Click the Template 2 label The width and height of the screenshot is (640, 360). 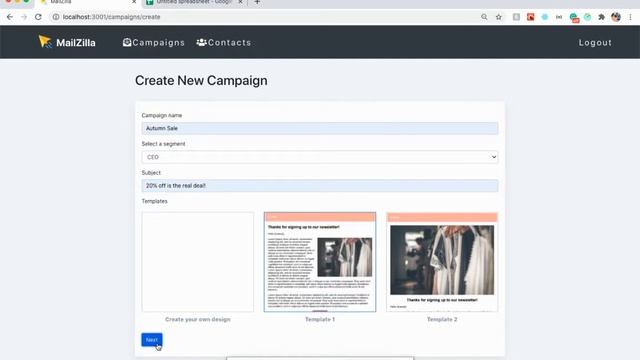442,319
